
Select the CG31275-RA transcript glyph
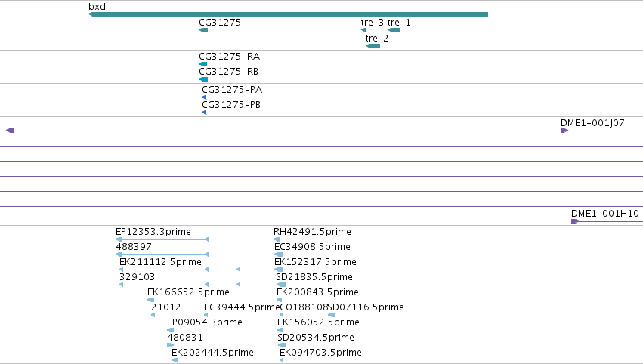coord(203,64)
